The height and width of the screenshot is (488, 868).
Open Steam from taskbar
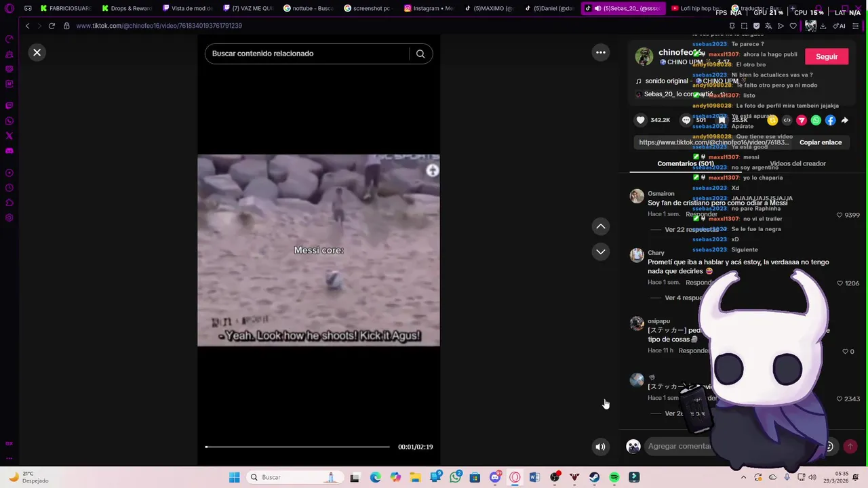click(x=595, y=477)
